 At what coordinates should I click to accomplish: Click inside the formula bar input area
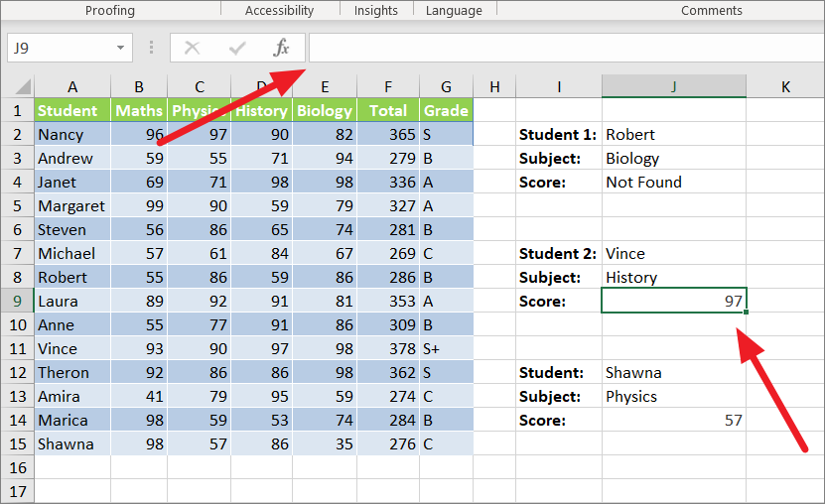tap(566, 48)
